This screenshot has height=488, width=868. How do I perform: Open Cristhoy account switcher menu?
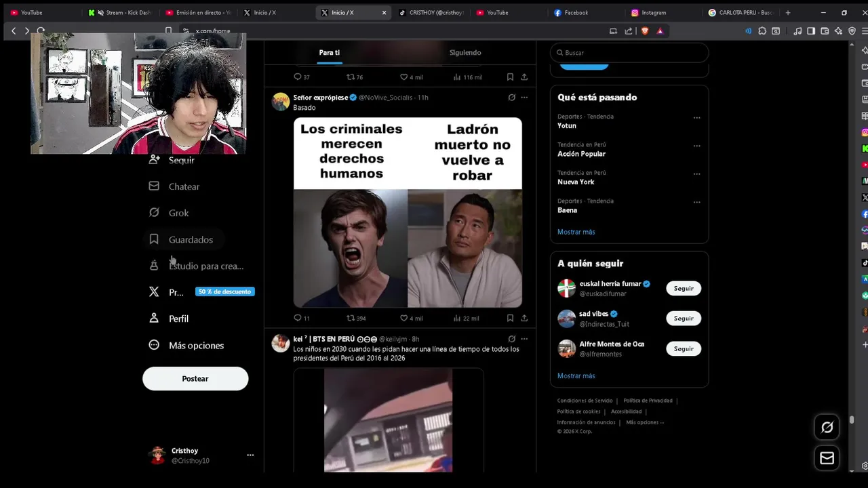click(x=250, y=455)
